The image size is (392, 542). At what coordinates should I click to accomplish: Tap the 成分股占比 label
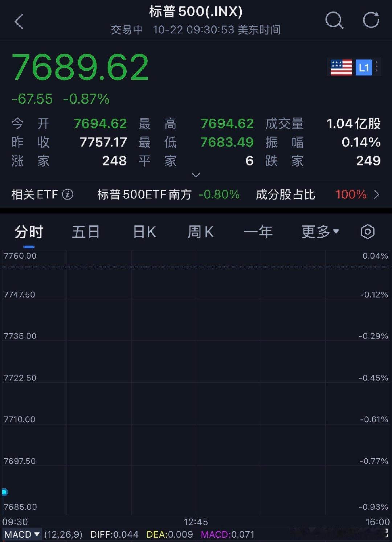(x=285, y=194)
